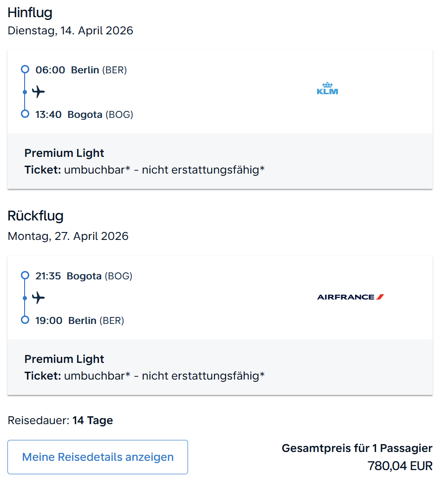Click the return Premium Light fare label

point(64,359)
